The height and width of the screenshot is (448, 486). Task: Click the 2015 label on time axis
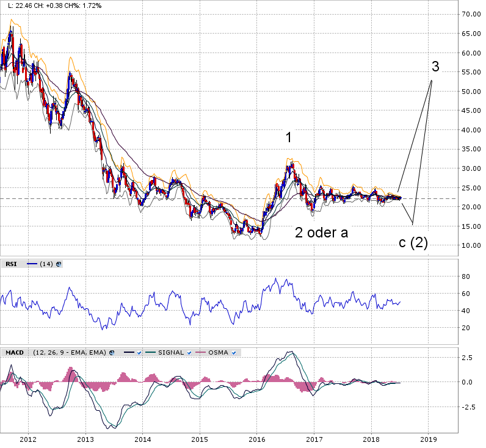pos(200,439)
